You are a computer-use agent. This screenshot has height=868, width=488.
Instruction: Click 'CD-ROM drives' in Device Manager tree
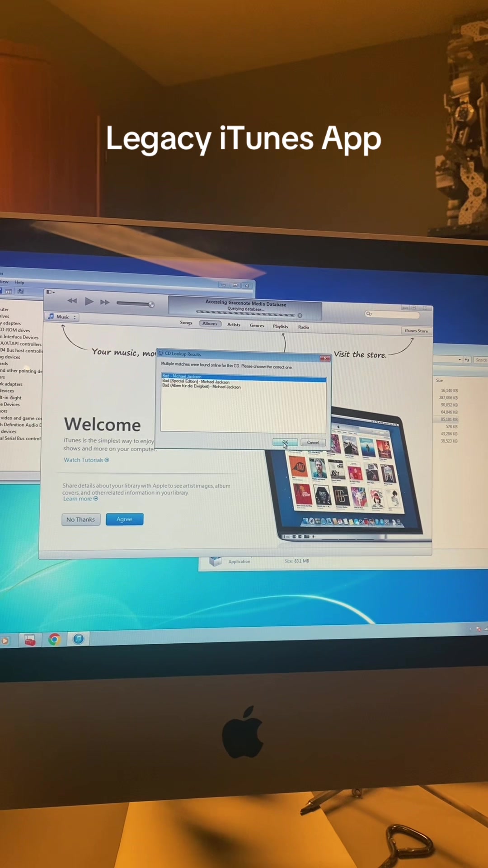pyautogui.click(x=15, y=330)
